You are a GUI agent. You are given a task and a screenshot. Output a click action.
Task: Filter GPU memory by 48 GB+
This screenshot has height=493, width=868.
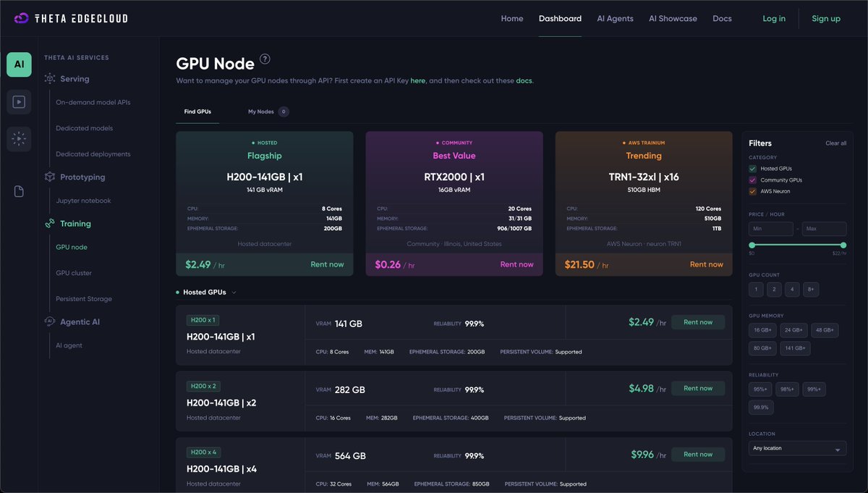click(825, 330)
